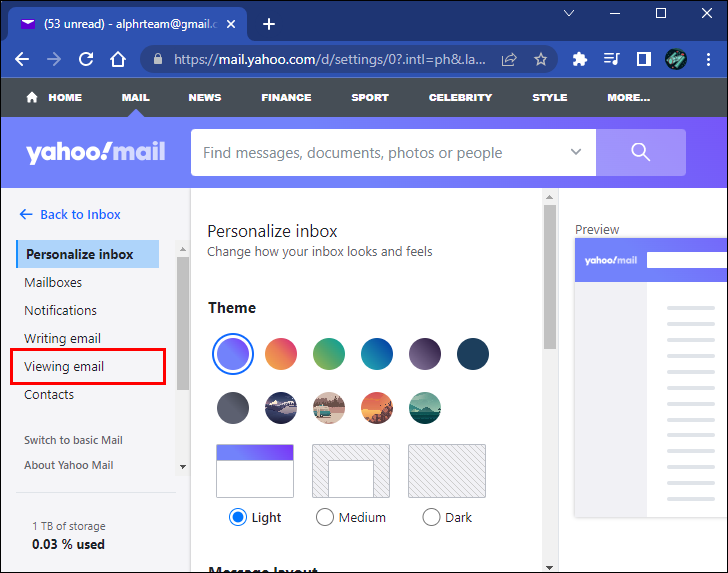Open Chrome three-dot menu
728x573 pixels.
[708, 59]
